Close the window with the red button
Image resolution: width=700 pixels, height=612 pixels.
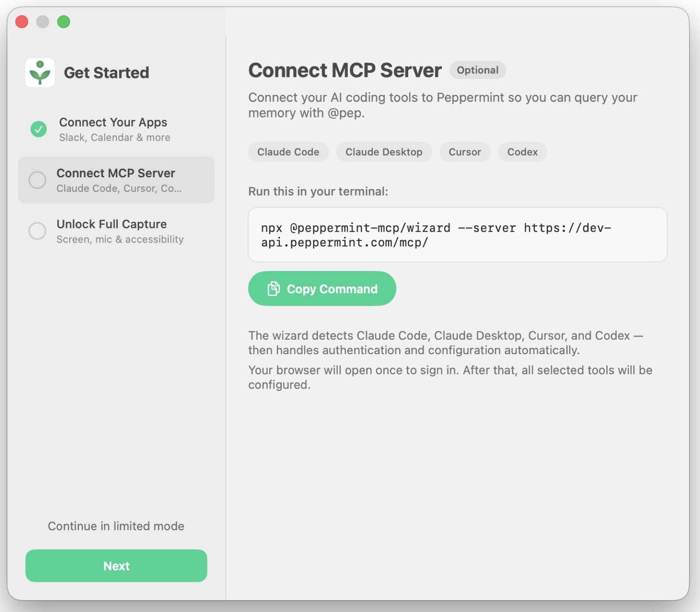click(x=22, y=21)
